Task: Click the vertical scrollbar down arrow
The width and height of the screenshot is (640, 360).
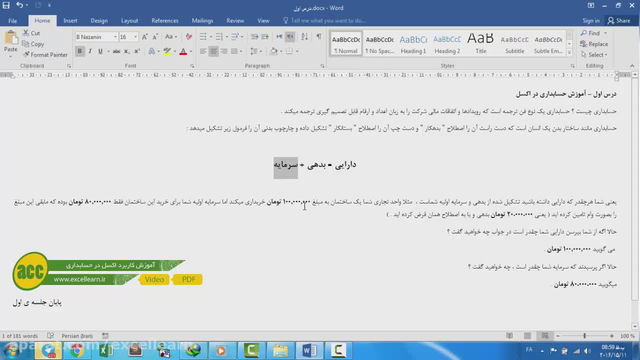Action: point(635,326)
